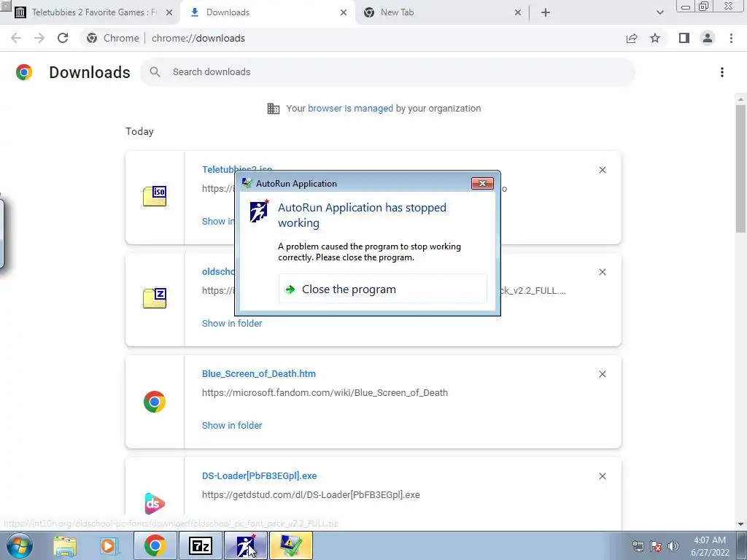Click the Search downloads field
747x560 pixels.
click(x=387, y=72)
